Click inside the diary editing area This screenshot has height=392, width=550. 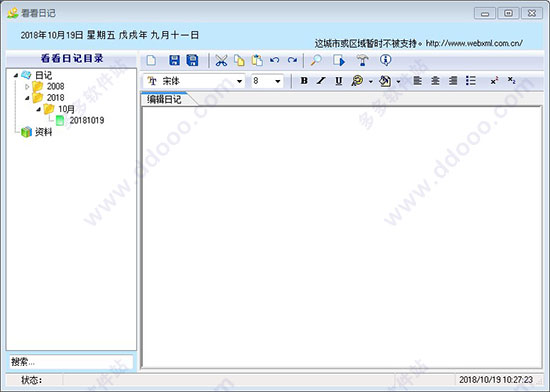[342, 237]
